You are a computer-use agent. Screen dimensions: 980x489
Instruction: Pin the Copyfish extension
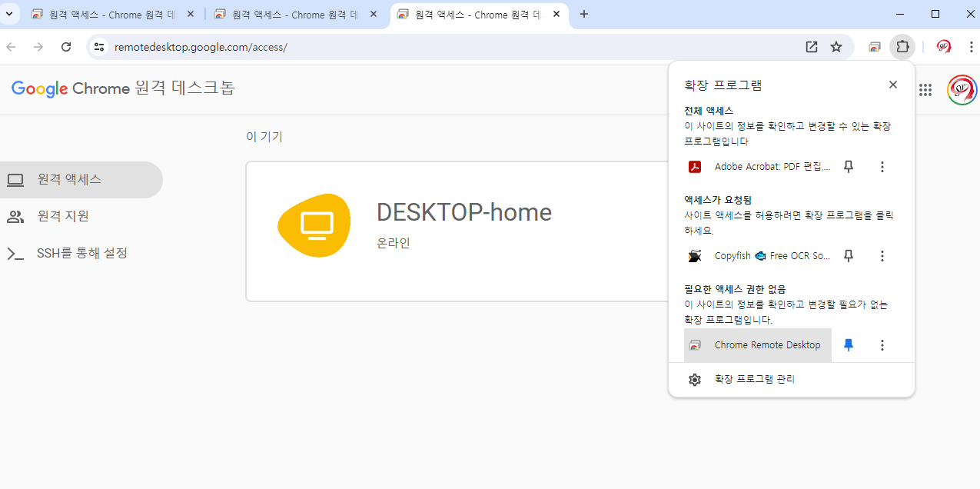click(x=849, y=256)
